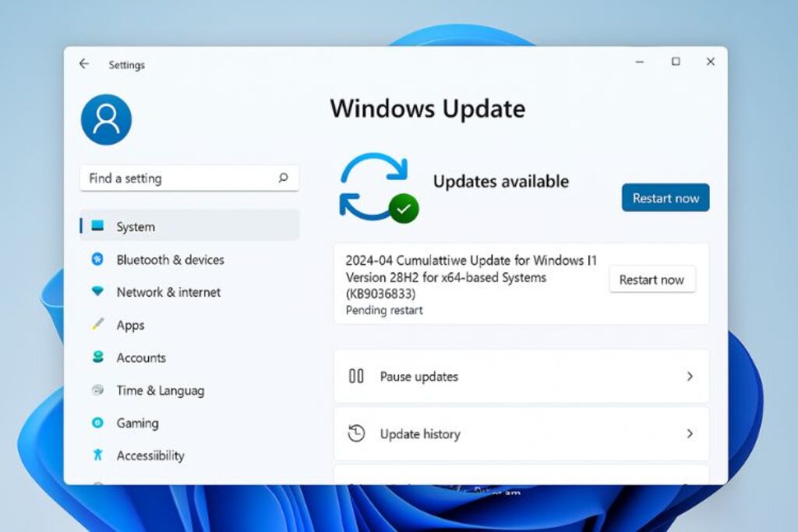Click the back arrow in Settings
798x532 pixels.
[84, 64]
